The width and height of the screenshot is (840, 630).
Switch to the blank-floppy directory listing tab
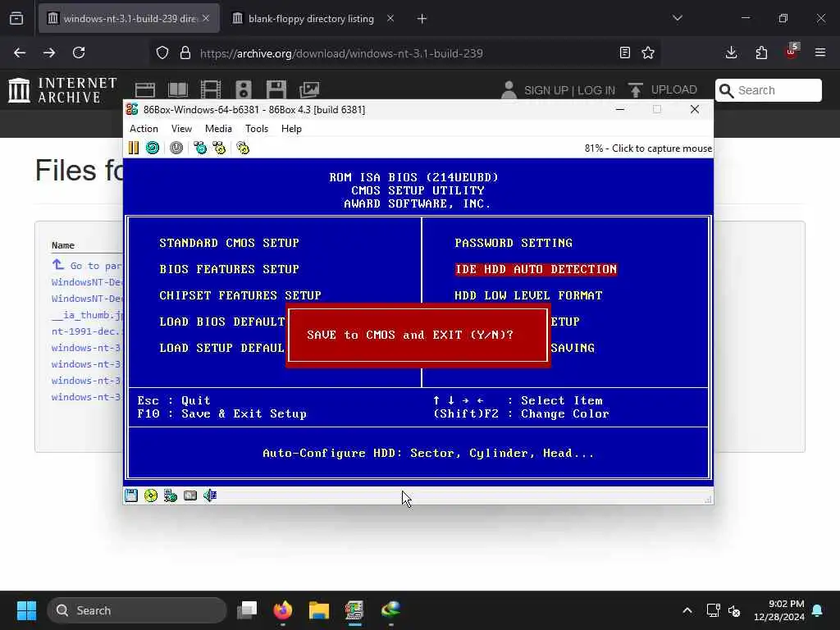[311, 19]
